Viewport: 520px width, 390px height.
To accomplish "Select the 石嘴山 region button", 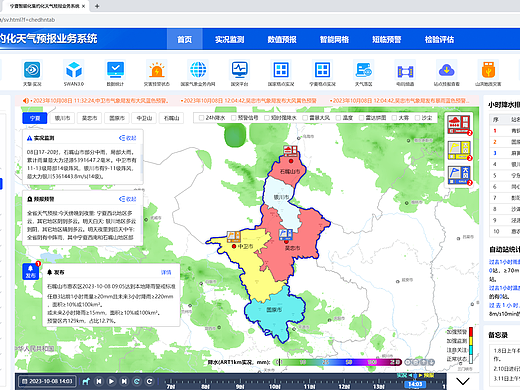I will pyautogui.click(x=172, y=118).
